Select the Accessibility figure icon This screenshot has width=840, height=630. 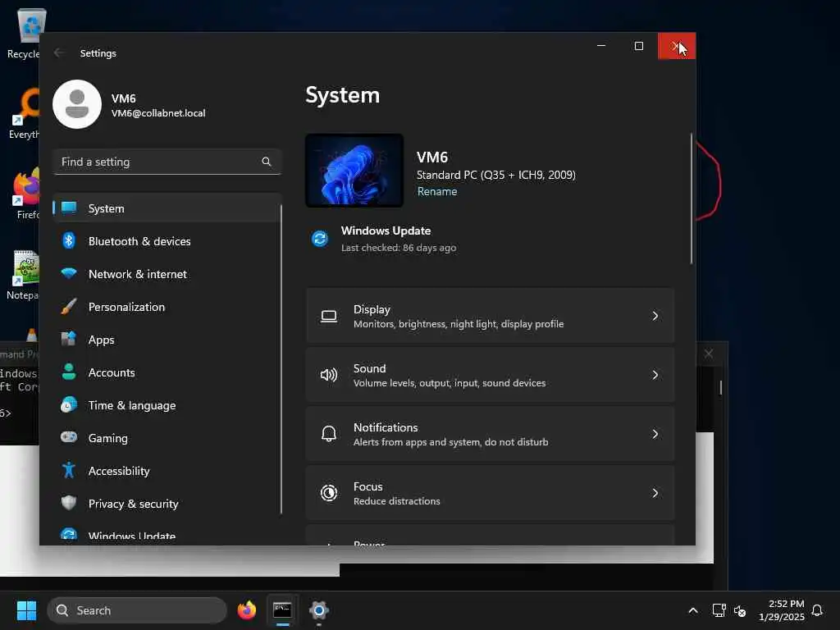click(x=69, y=470)
